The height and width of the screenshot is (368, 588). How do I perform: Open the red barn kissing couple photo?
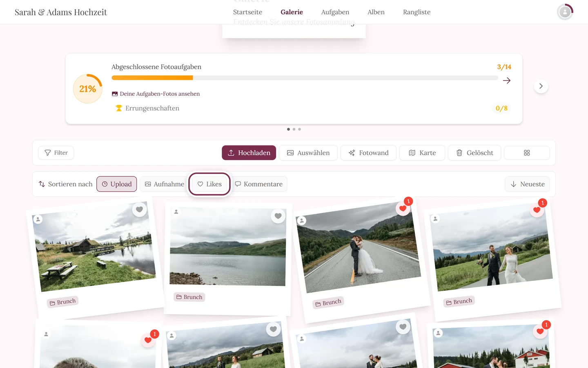491,347
